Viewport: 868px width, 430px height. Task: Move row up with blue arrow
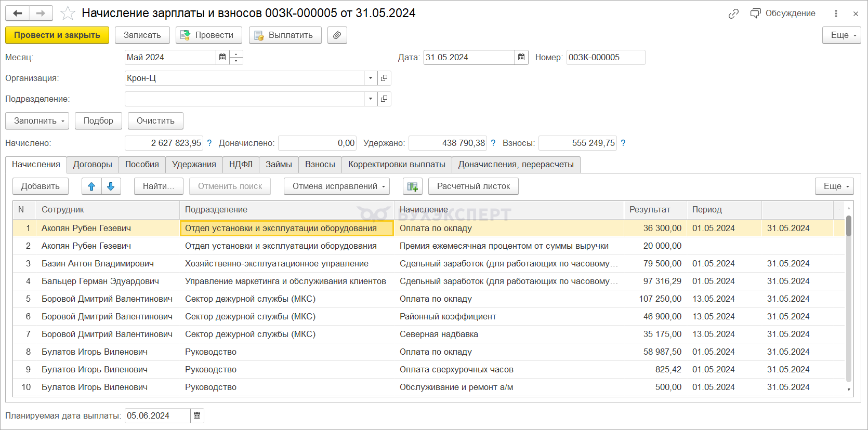pyautogui.click(x=91, y=186)
